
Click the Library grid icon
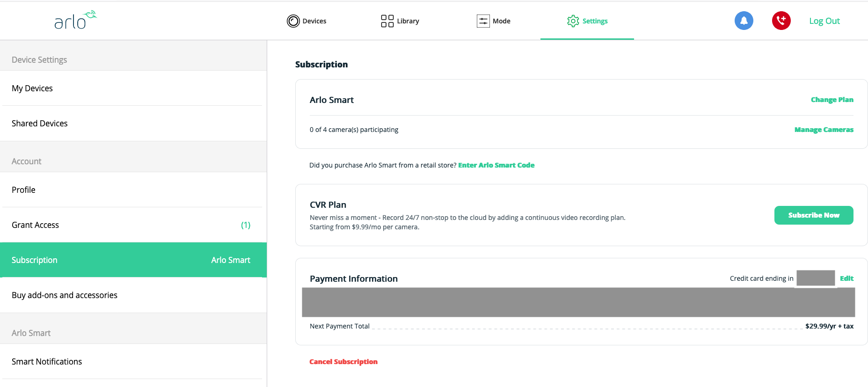[x=387, y=21]
